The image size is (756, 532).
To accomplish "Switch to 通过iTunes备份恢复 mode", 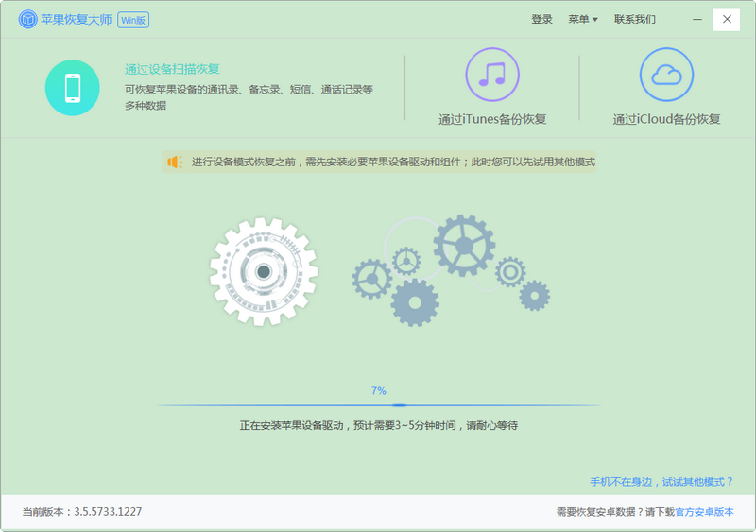I will point(492,119).
